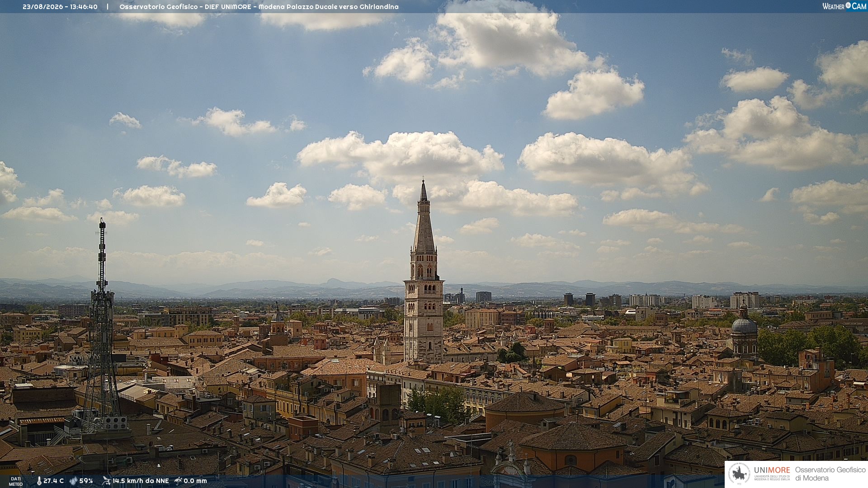Click the 23/08/2026 date stamp
Screen dimensions: 868x488
43,7
